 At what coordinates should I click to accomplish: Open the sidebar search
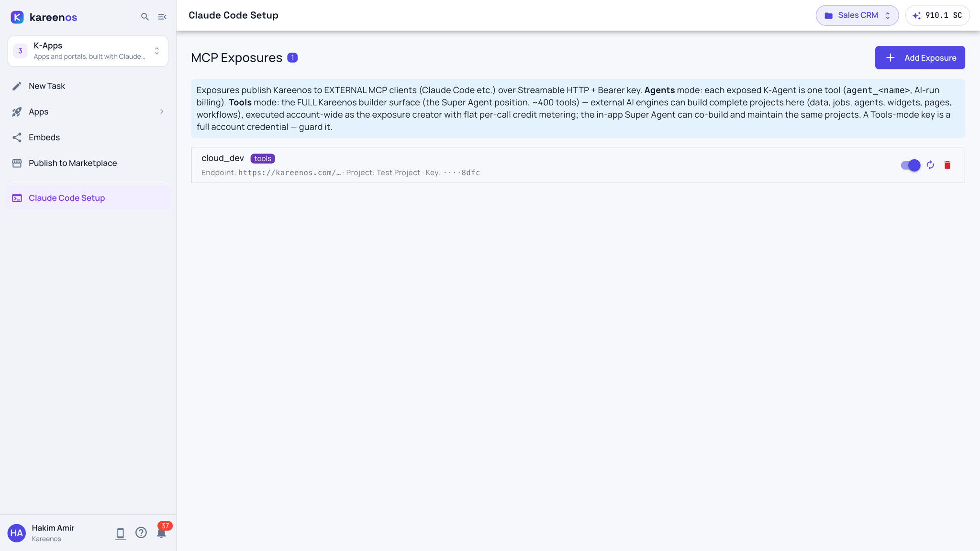[145, 17]
